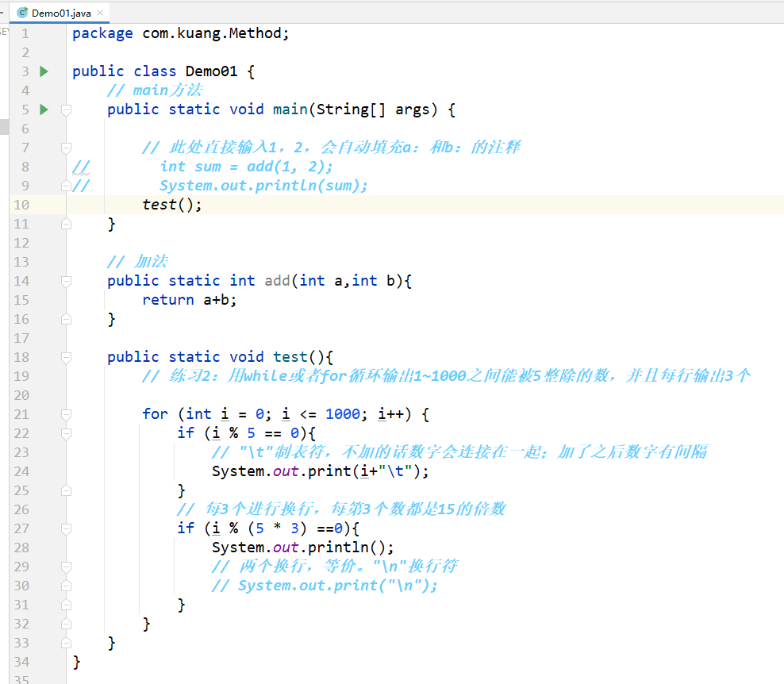This screenshot has width=784, height=684.
Task: Click the i % 5 == 0 condition
Action: click(x=256, y=433)
